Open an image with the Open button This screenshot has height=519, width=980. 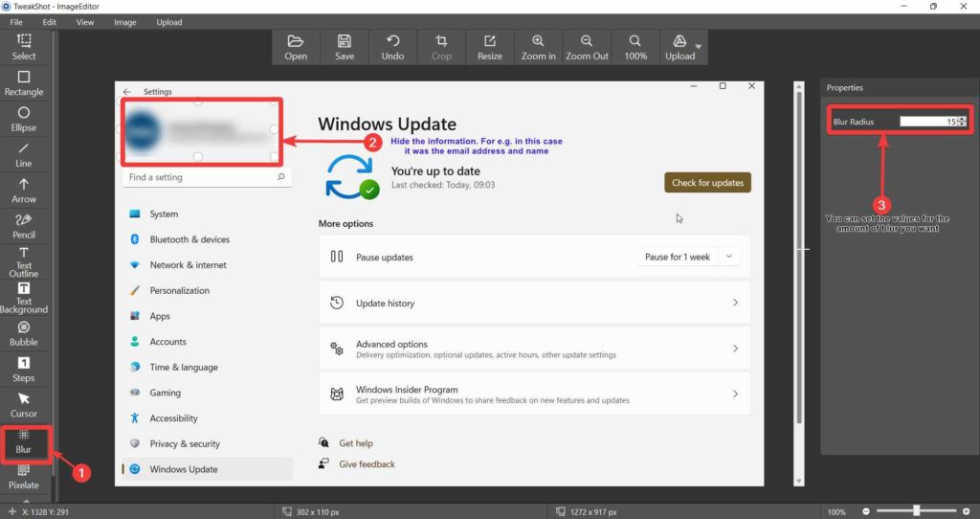click(x=296, y=48)
